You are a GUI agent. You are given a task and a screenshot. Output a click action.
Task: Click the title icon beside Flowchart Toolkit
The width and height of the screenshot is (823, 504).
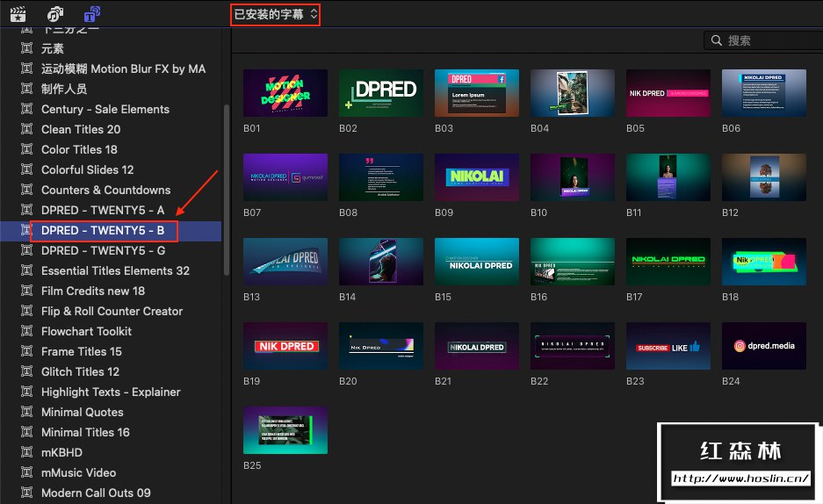tap(26, 330)
